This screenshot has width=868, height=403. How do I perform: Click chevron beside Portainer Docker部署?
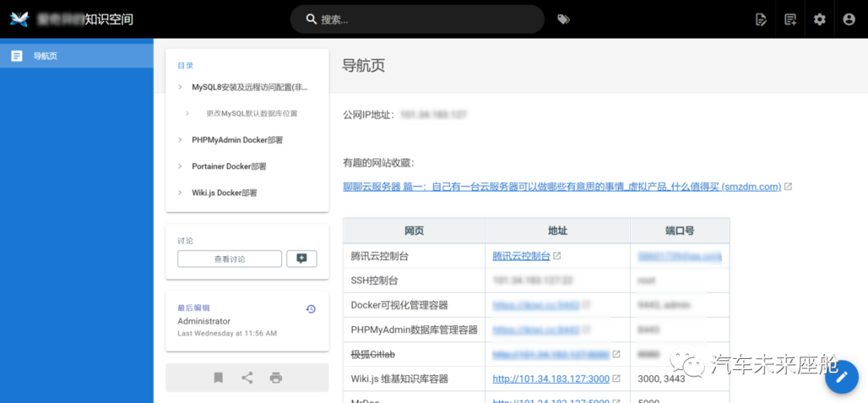(x=180, y=166)
